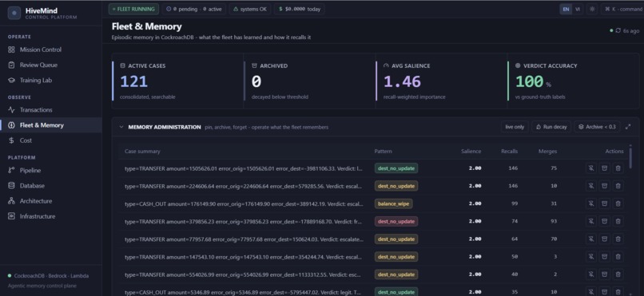
Task: Toggle the live only filter
Action: [515, 127]
